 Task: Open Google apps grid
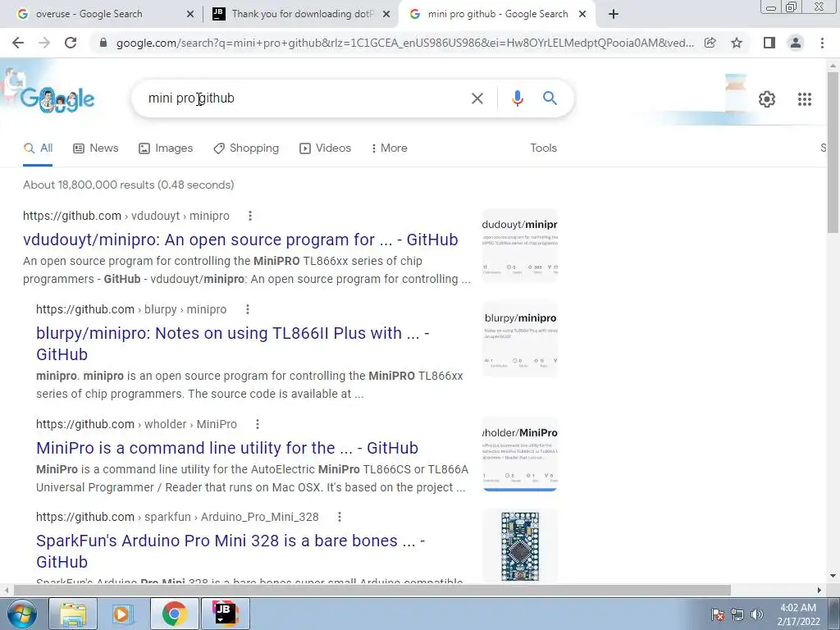tap(805, 99)
